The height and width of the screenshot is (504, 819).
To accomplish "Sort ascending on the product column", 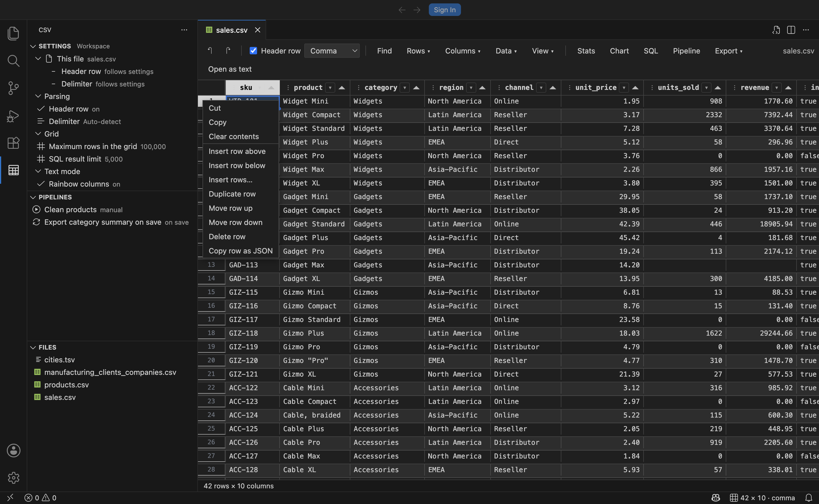I will pos(342,88).
